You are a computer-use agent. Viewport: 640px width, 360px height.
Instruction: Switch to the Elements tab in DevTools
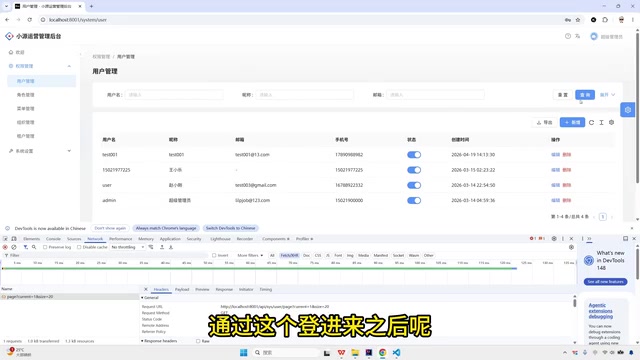(31, 239)
